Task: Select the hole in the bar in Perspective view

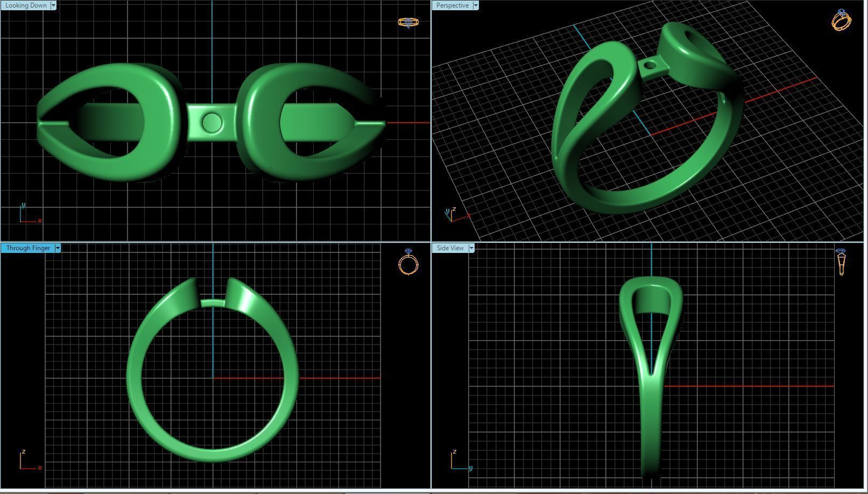Action: (651, 66)
